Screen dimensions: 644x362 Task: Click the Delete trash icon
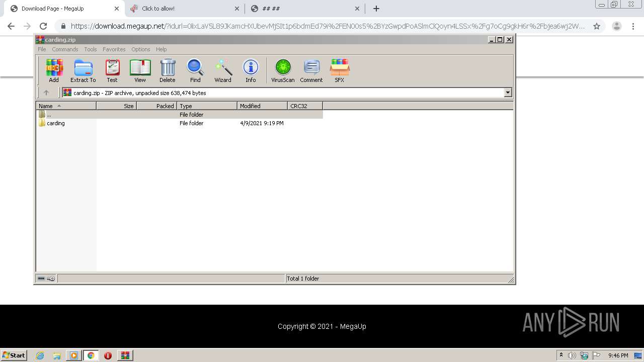[168, 70]
